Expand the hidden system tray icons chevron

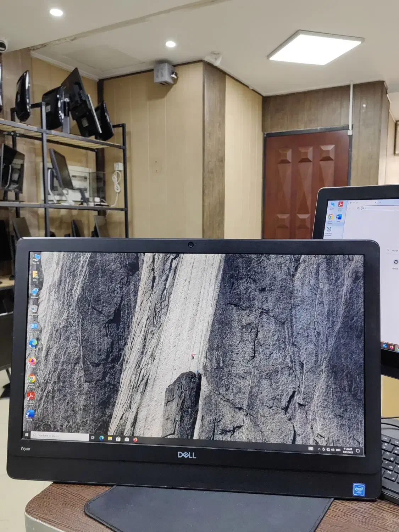[x=319, y=449]
